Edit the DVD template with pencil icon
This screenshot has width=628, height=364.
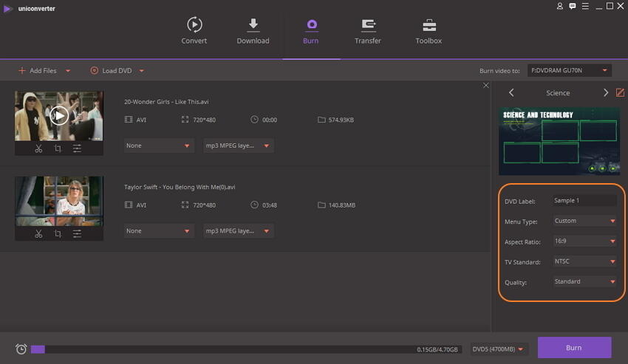(620, 92)
